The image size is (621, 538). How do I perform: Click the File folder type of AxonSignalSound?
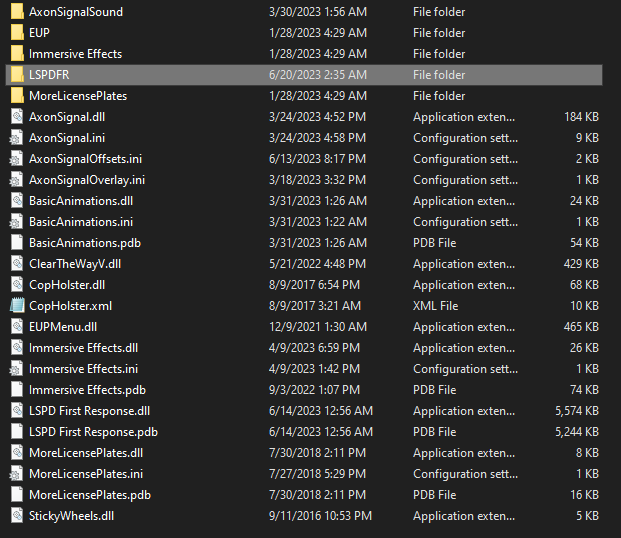(x=439, y=12)
